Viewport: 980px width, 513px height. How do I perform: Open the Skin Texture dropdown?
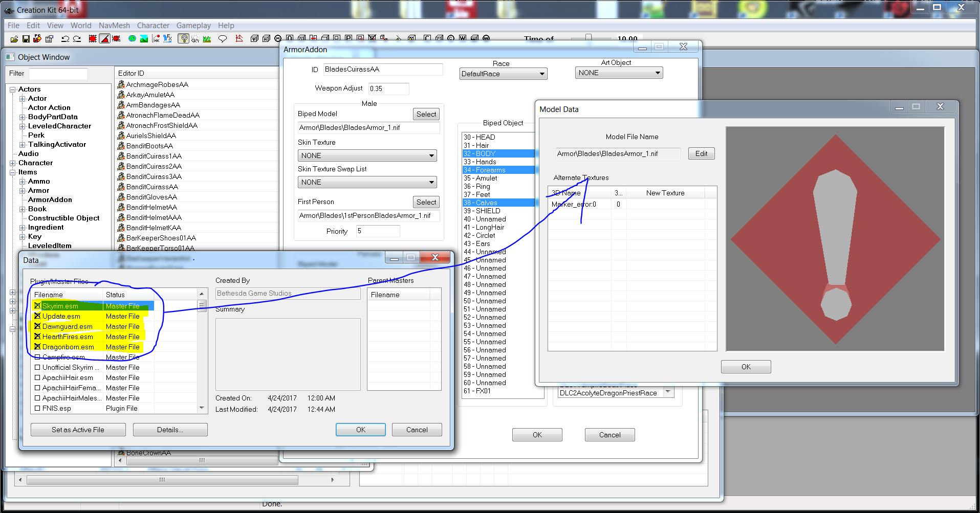tap(367, 155)
